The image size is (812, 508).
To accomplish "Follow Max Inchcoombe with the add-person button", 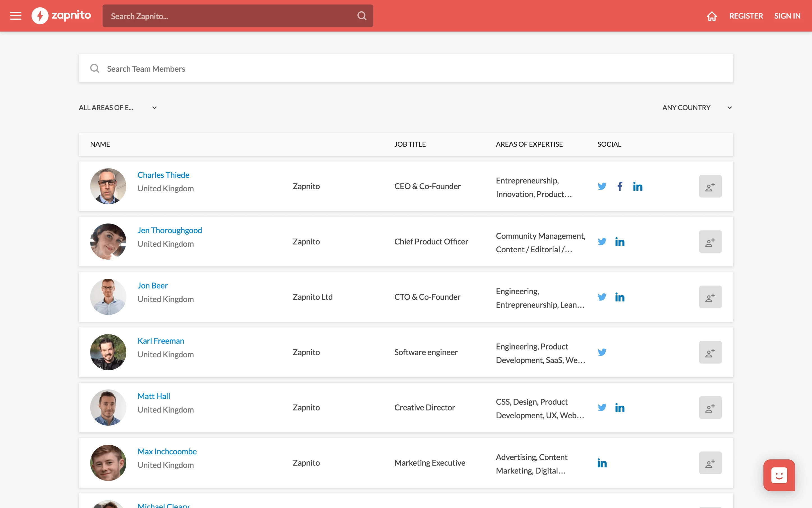I will (710, 463).
